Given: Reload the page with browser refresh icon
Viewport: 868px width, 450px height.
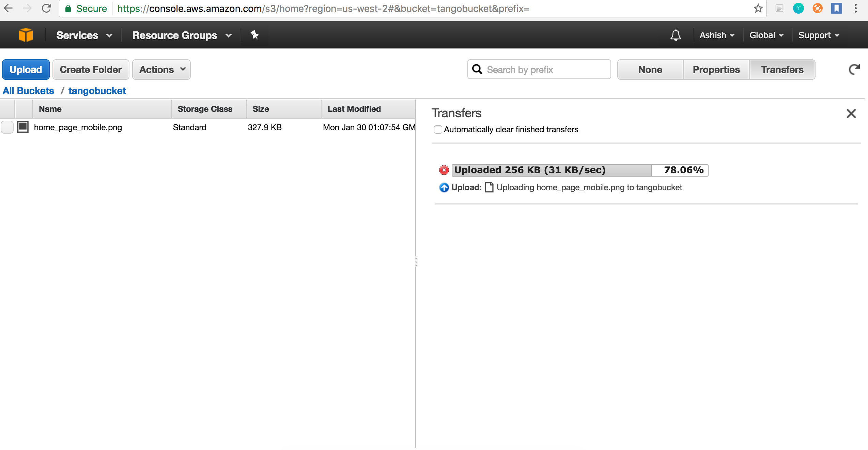Looking at the screenshot, I should coord(46,8).
